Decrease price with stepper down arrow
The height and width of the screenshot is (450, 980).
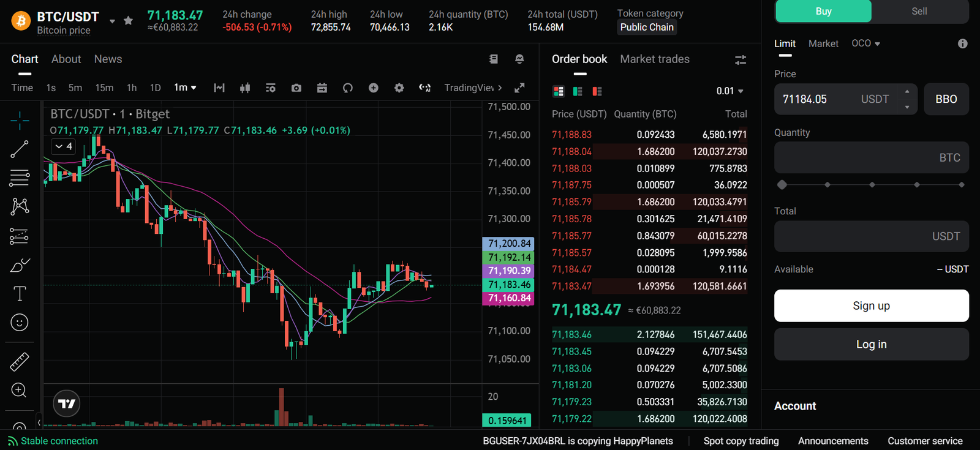tap(907, 107)
